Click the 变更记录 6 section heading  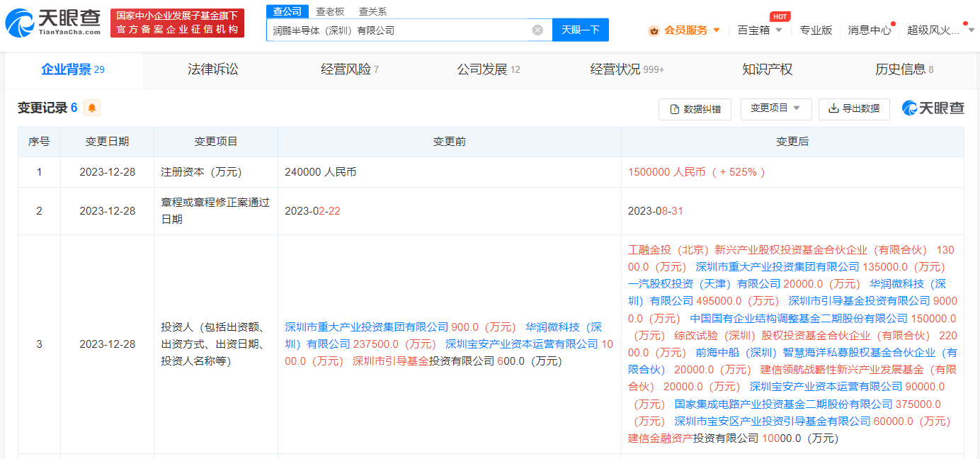point(47,108)
